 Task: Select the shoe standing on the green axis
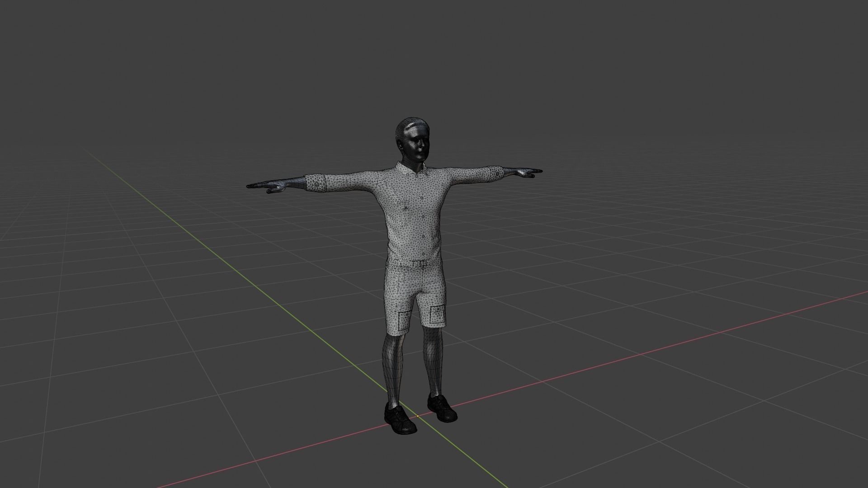[400, 419]
